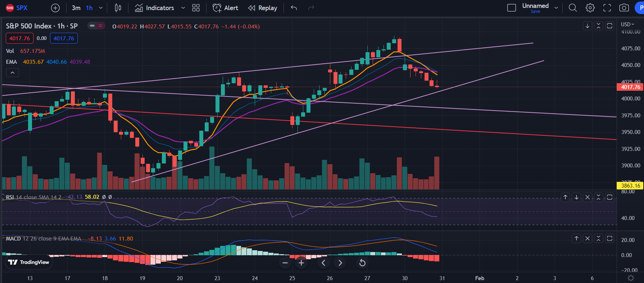Expand the favorite indicators chevron
The image size is (644, 283).
(x=183, y=8)
